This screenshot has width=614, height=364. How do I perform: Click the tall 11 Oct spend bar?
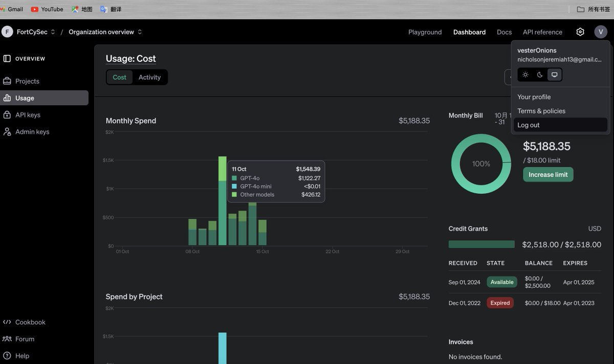click(222, 201)
